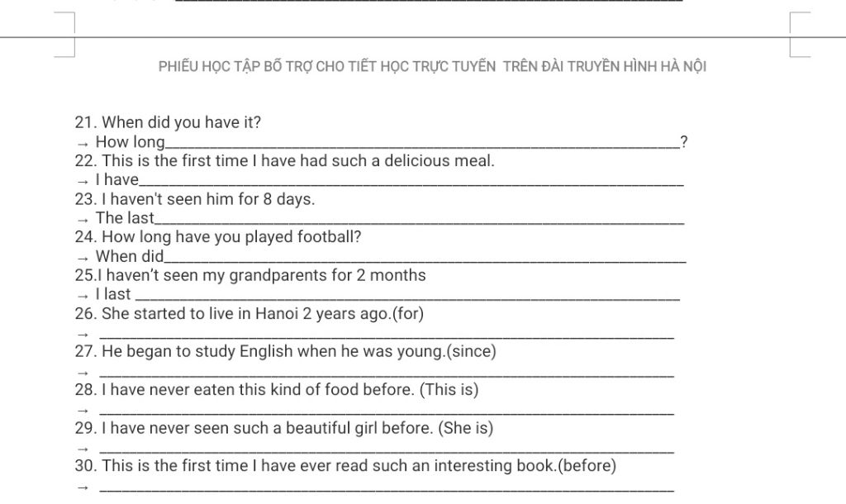Click sentence about grandparents for 2 months
The image size is (846, 504).
tap(250, 275)
